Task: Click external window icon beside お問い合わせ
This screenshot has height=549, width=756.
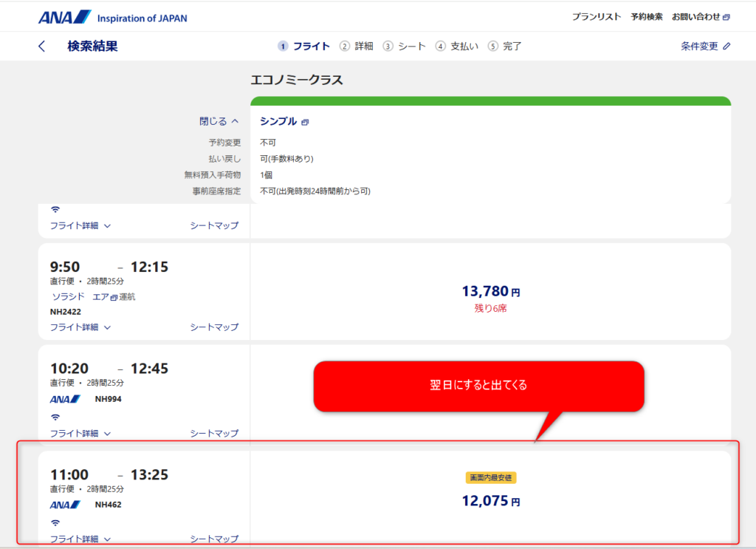Action: pos(726,17)
